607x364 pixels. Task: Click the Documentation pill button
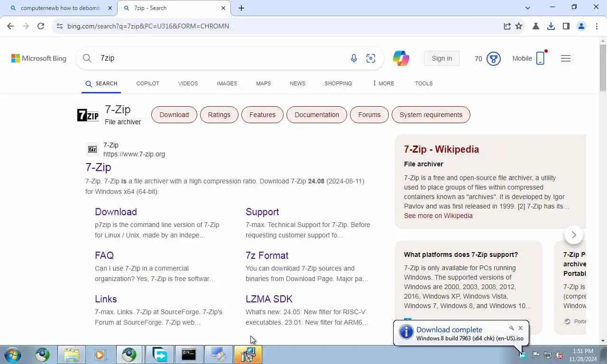pyautogui.click(x=317, y=115)
